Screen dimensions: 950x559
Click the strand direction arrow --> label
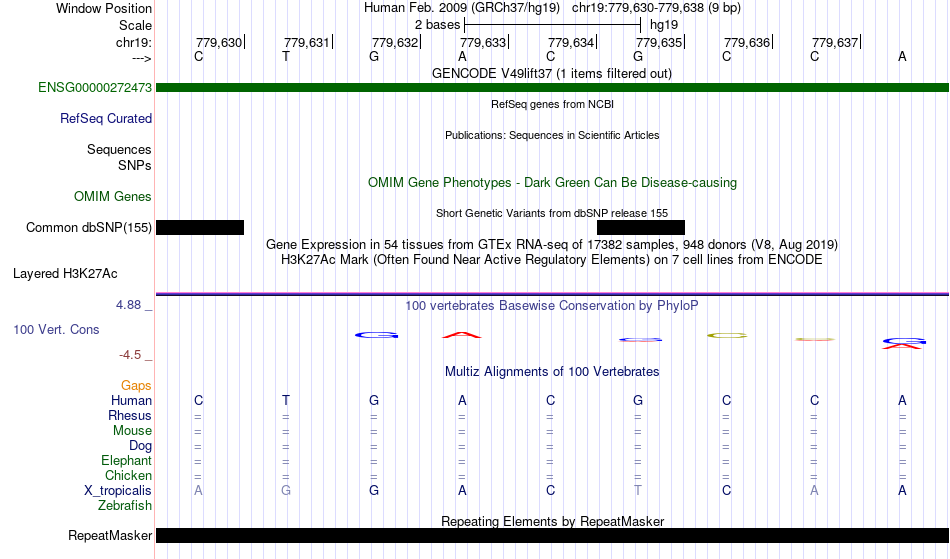pos(141,58)
